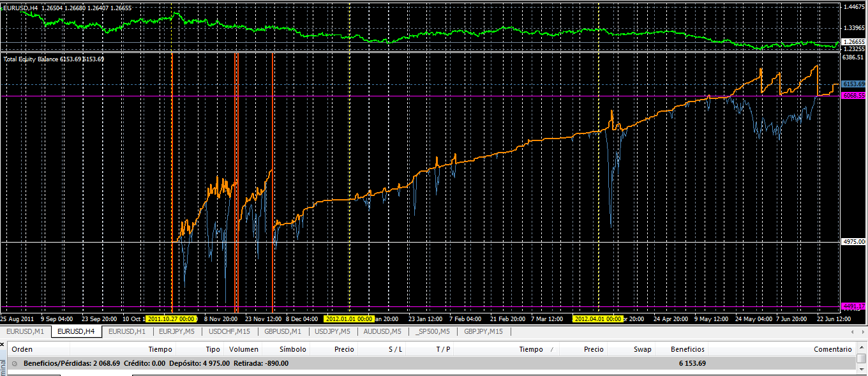Switch to the USDJPY,M5 chart tab

333,331
